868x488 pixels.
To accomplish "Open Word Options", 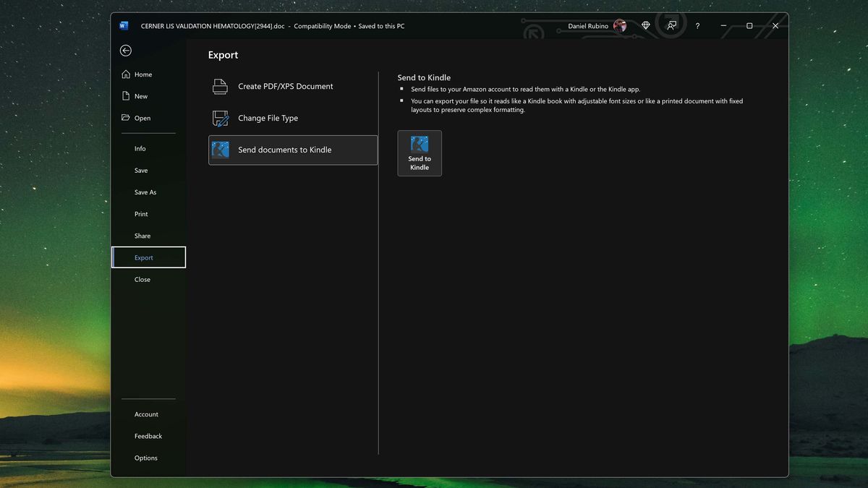I will coord(145,458).
